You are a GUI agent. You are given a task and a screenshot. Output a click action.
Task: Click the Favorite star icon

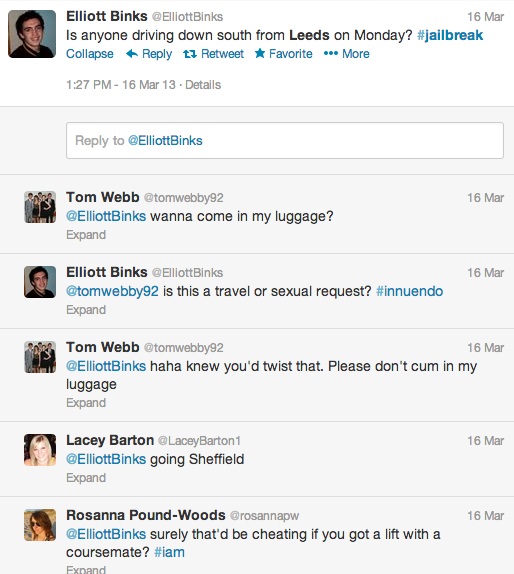point(260,53)
